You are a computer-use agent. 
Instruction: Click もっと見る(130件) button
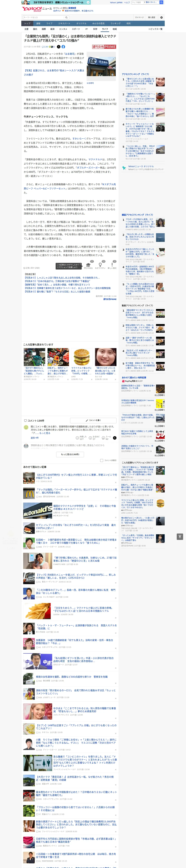70,454
